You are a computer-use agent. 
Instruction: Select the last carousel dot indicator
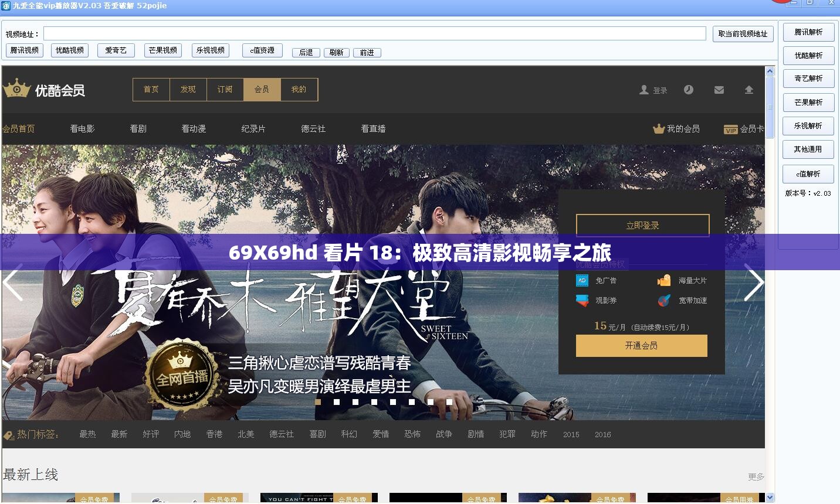[449, 402]
